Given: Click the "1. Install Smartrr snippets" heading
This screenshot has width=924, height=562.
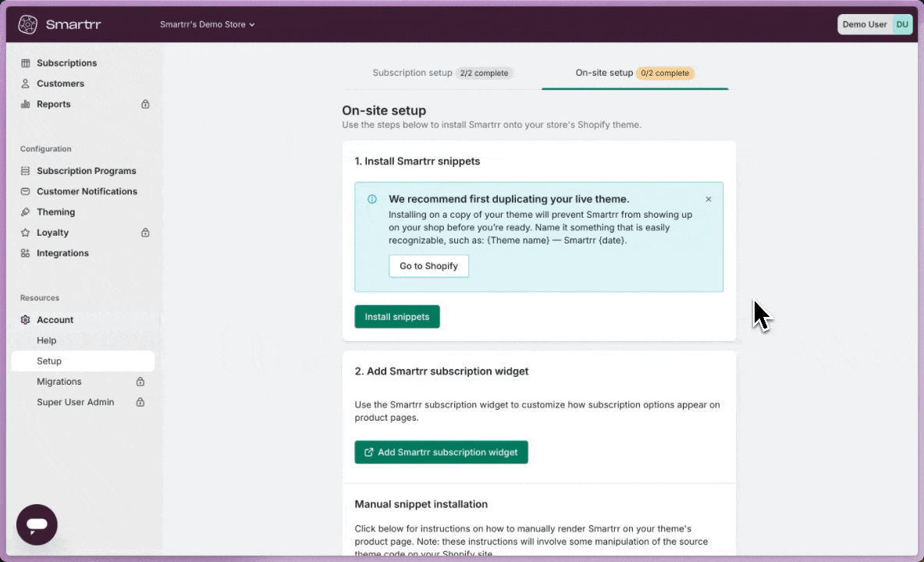Looking at the screenshot, I should (418, 162).
